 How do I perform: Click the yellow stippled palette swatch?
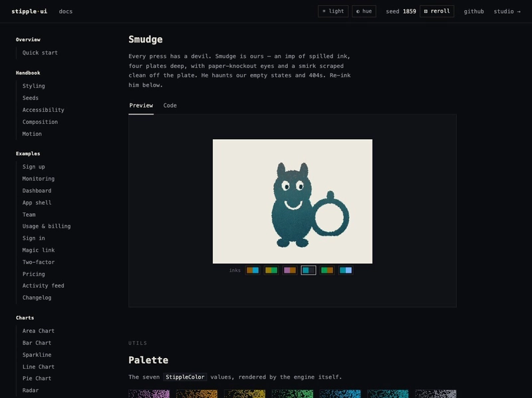(x=245, y=394)
